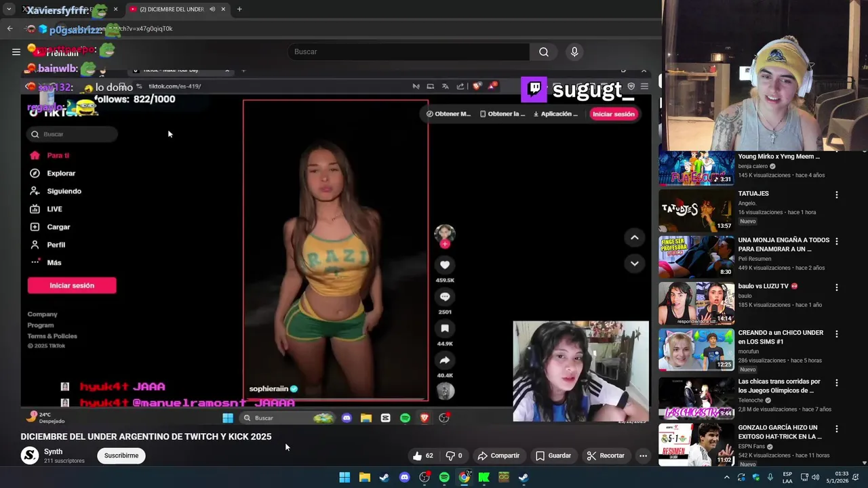Open the sync icon in system tray

click(x=741, y=477)
